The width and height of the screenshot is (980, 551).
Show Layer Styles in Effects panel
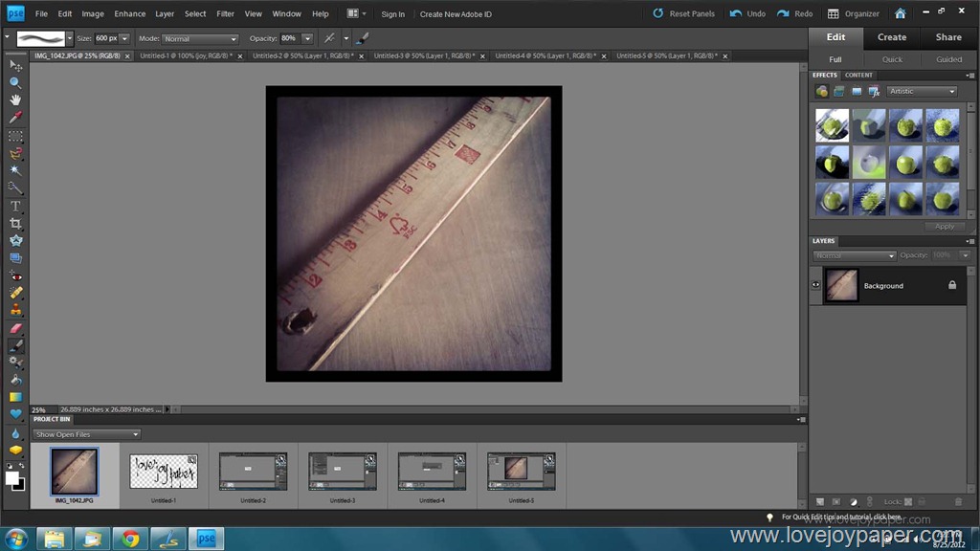click(x=838, y=92)
